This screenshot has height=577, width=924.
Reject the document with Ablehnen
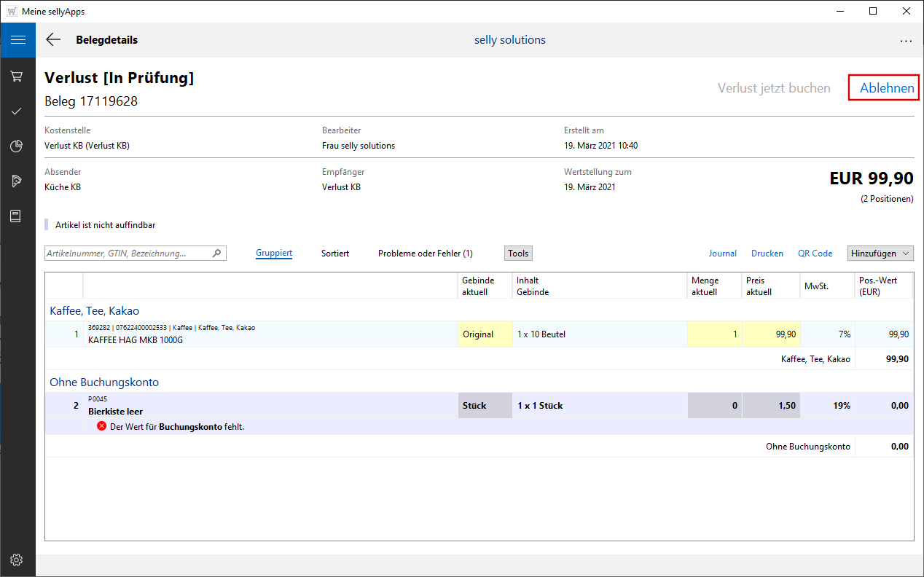[886, 88]
